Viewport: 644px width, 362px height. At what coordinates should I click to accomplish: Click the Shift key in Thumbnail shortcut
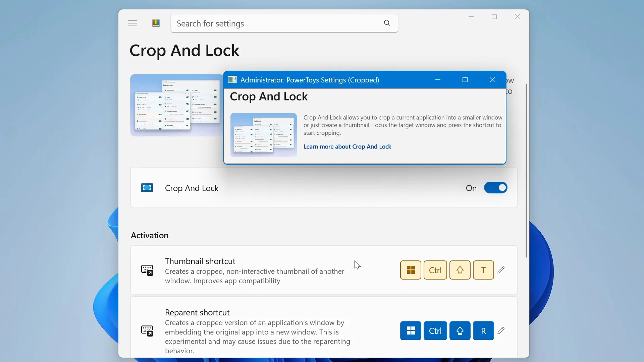tap(460, 270)
